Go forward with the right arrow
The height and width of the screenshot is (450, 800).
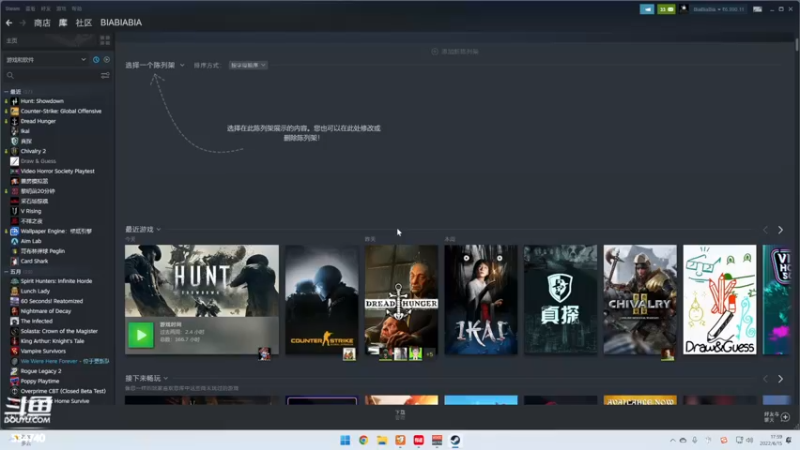(22, 22)
